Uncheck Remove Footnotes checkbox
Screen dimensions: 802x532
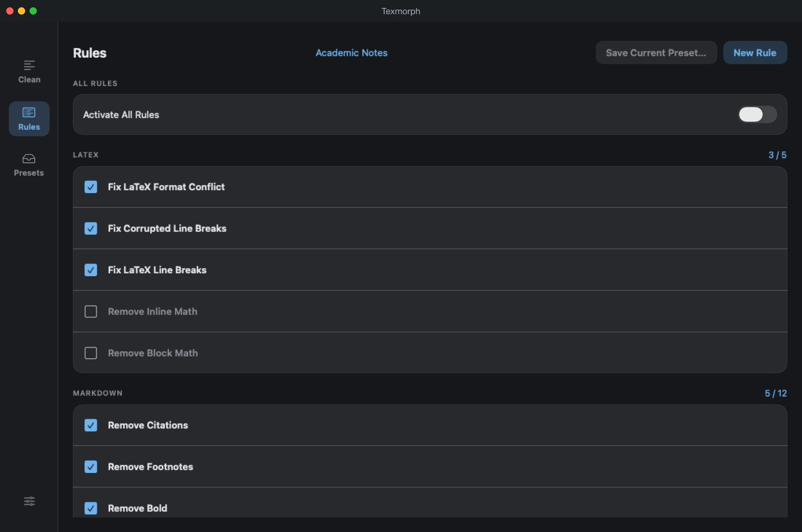[x=91, y=467]
